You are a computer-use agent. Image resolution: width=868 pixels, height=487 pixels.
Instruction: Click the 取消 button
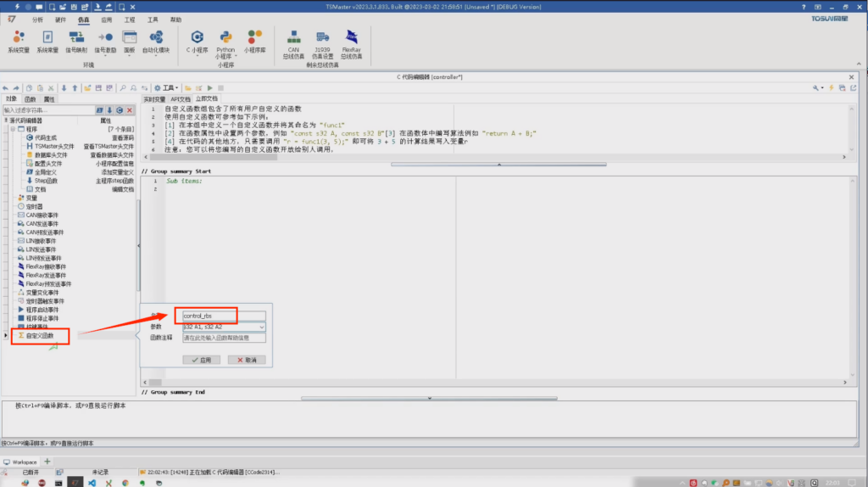(x=247, y=360)
